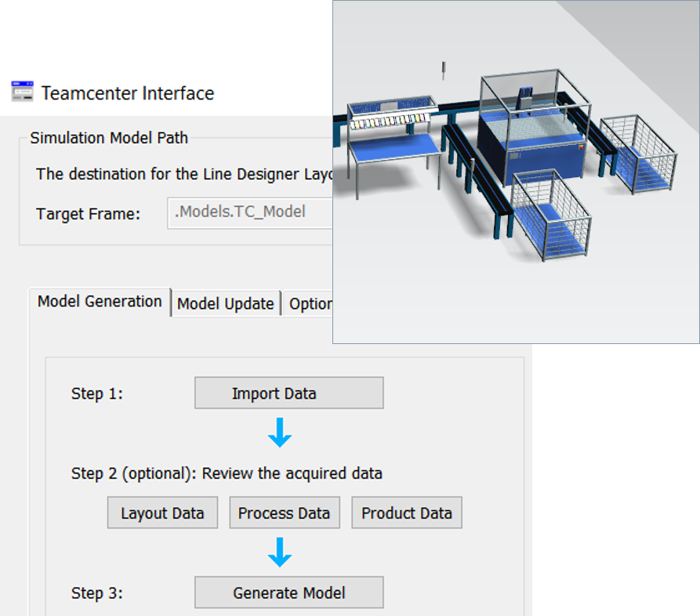Open the Product Data review
The image size is (700, 616).
click(407, 513)
